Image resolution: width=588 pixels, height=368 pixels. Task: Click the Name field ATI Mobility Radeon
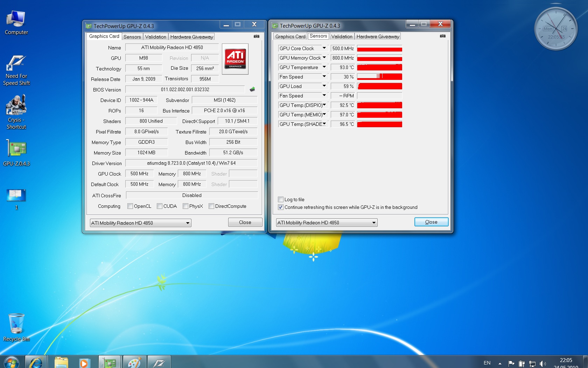coord(172,47)
